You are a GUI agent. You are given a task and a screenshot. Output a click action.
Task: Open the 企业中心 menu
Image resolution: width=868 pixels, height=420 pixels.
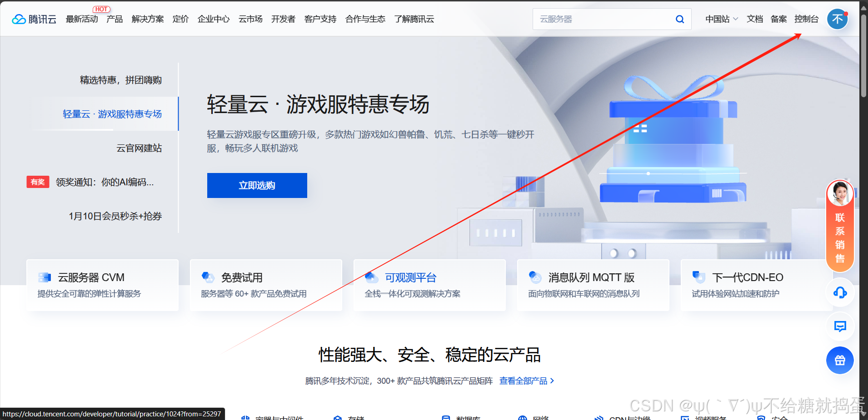click(214, 19)
